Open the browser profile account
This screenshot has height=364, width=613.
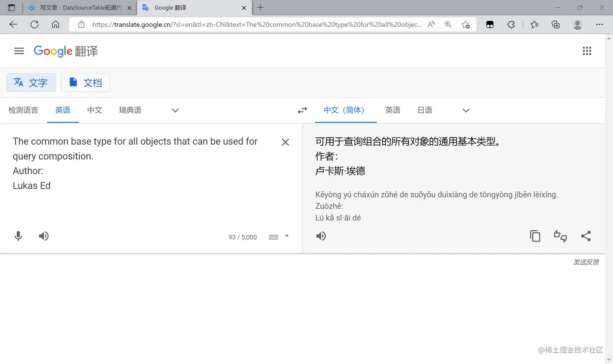coord(577,25)
